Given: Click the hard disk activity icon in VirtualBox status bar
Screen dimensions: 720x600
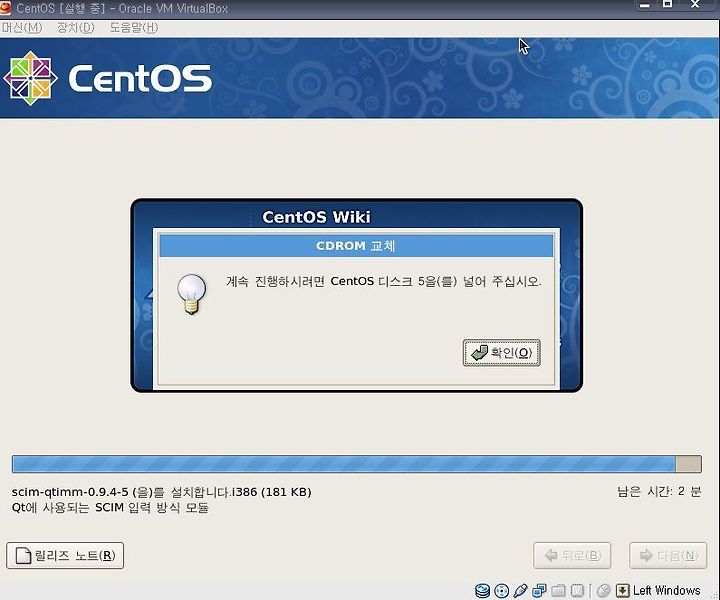Looking at the screenshot, I should coord(482,590).
